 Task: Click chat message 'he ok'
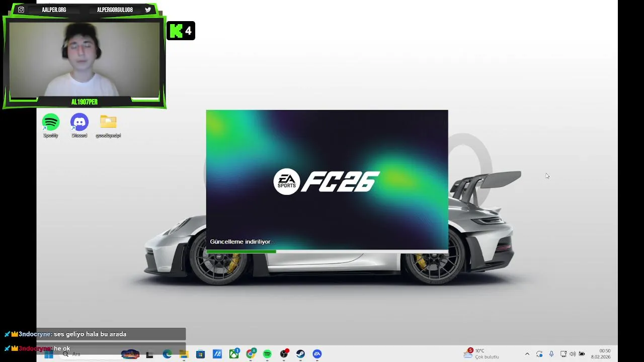(62, 348)
